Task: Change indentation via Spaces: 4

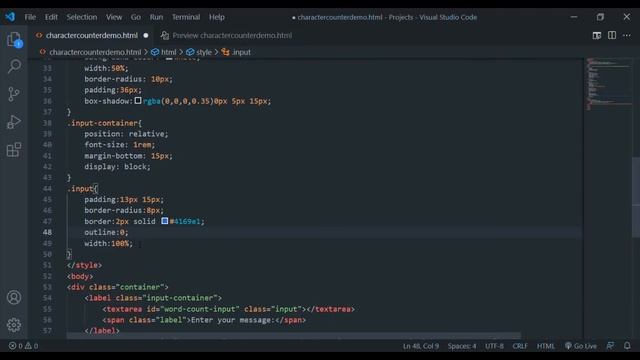Action: (x=462, y=346)
